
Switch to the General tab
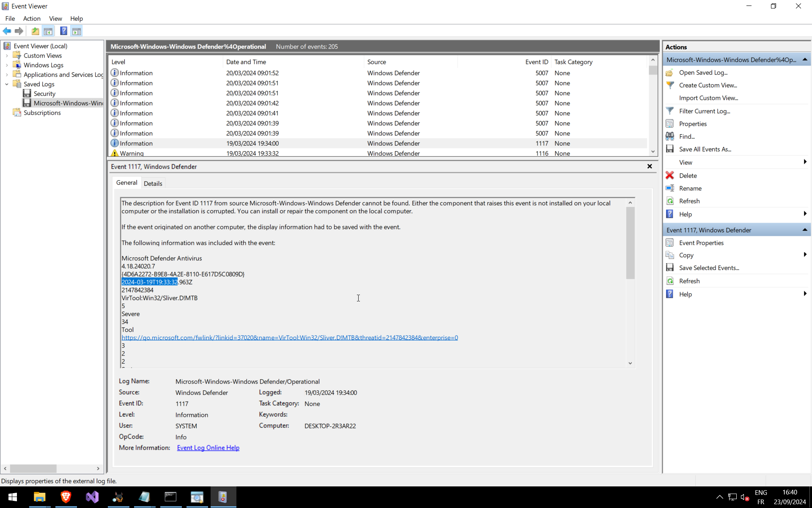coord(126,183)
